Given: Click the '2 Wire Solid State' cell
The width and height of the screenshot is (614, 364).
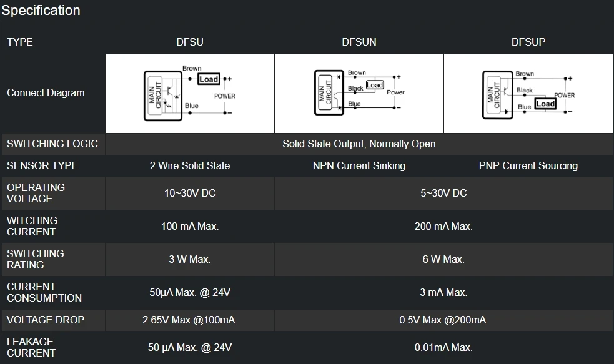Looking at the screenshot, I should [x=190, y=165].
